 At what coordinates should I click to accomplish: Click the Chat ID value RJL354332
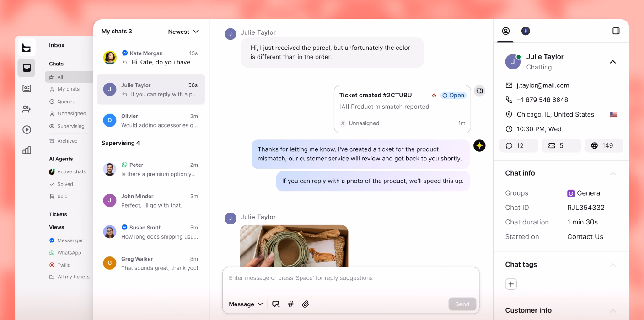586,208
